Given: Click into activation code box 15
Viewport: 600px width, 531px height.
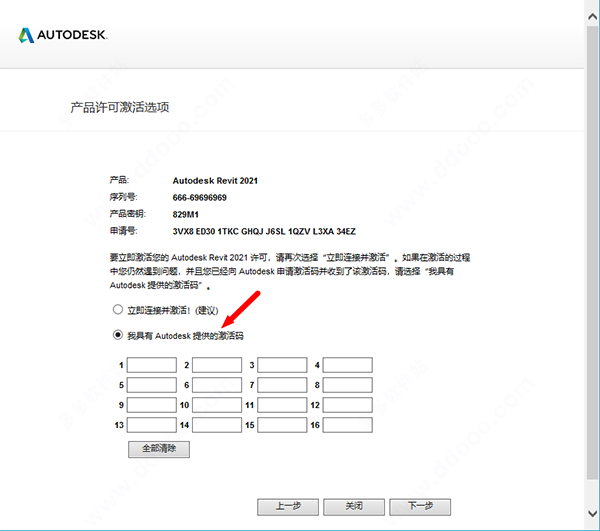Looking at the screenshot, I should pos(282,425).
